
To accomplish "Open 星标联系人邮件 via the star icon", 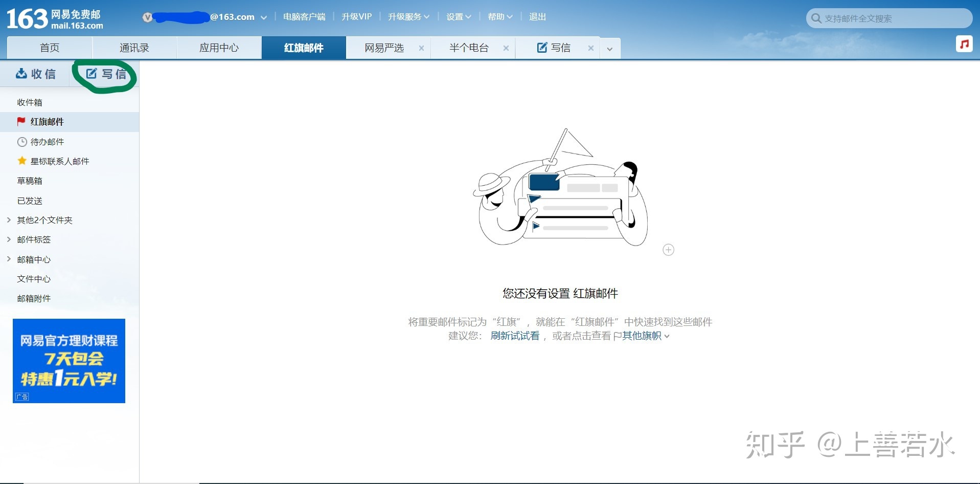I will (x=21, y=161).
